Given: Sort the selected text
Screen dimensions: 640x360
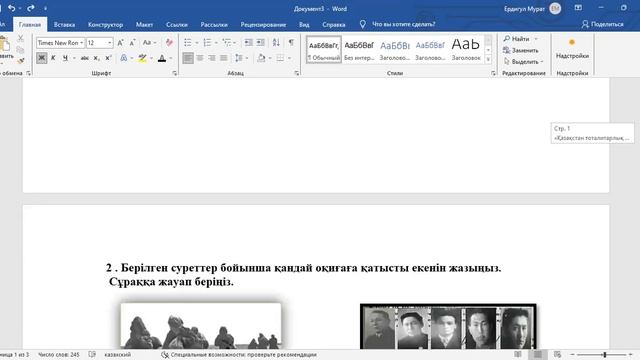Looking at the screenshot, I should point(276,43).
